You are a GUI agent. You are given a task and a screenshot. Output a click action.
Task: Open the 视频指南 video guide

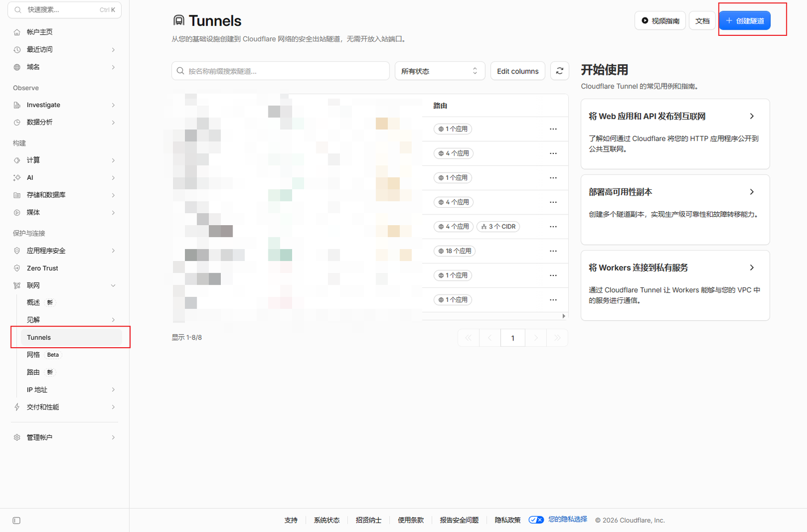[x=660, y=21]
